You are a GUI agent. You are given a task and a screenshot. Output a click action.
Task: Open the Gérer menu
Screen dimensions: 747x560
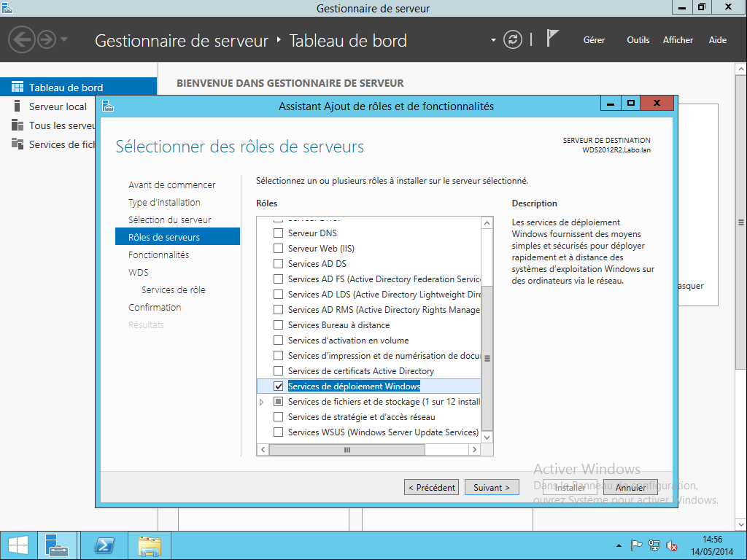coord(594,40)
